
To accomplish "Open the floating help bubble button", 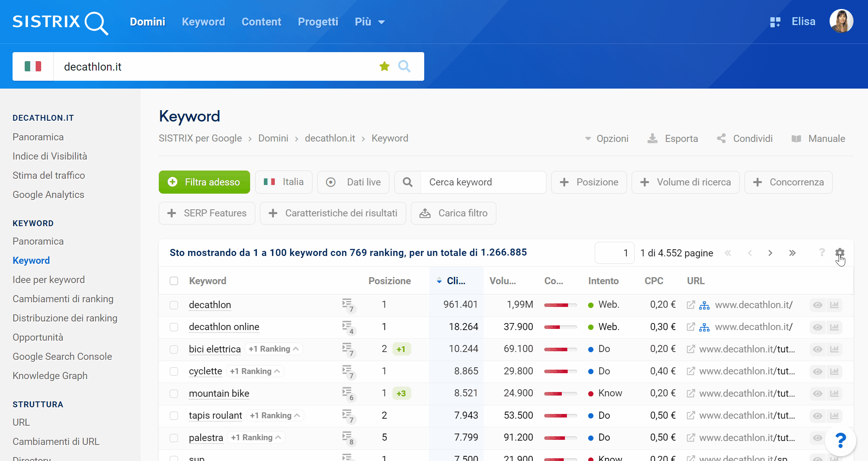I will click(840, 440).
